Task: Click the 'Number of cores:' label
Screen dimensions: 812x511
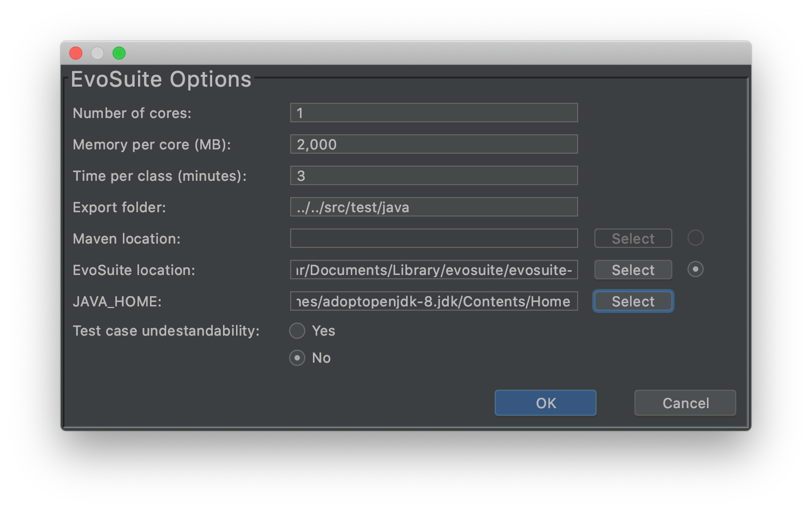Action: point(132,113)
